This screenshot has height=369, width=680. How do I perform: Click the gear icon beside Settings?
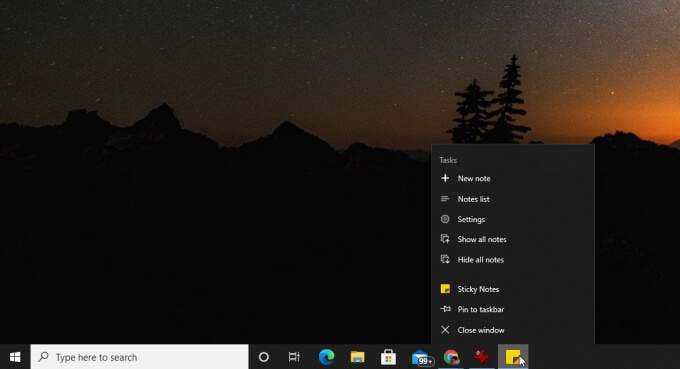click(445, 219)
